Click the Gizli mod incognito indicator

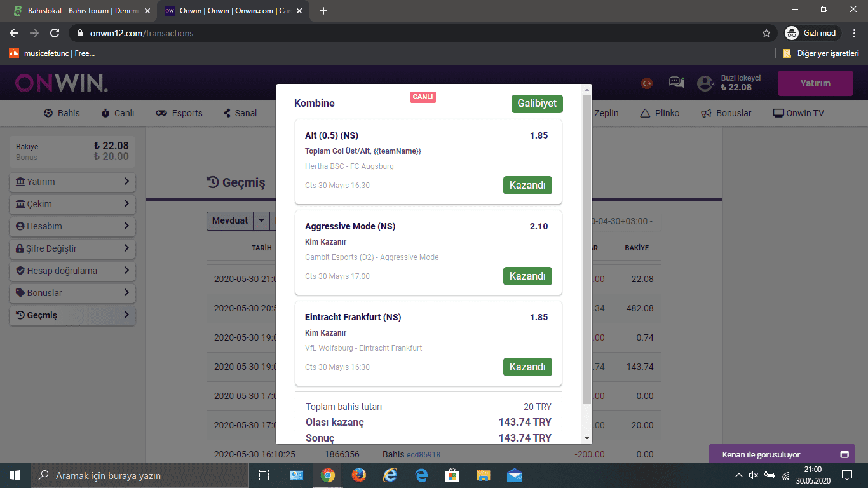tap(812, 33)
